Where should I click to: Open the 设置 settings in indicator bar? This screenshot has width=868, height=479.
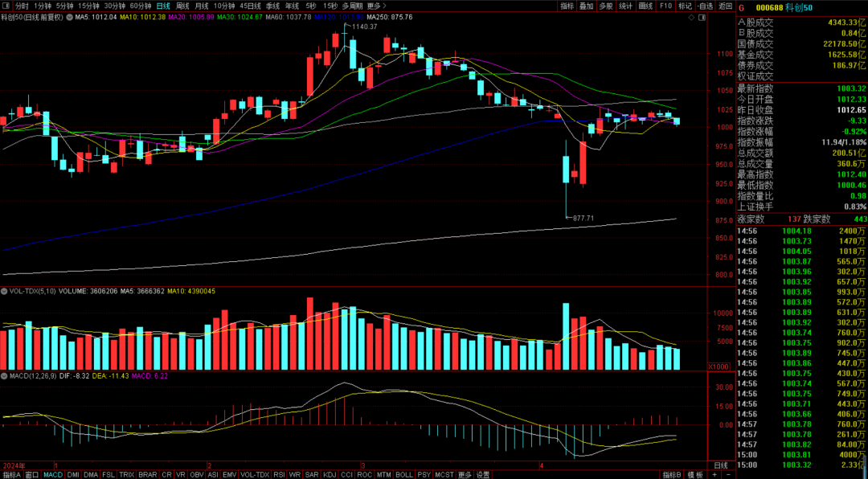click(482, 474)
